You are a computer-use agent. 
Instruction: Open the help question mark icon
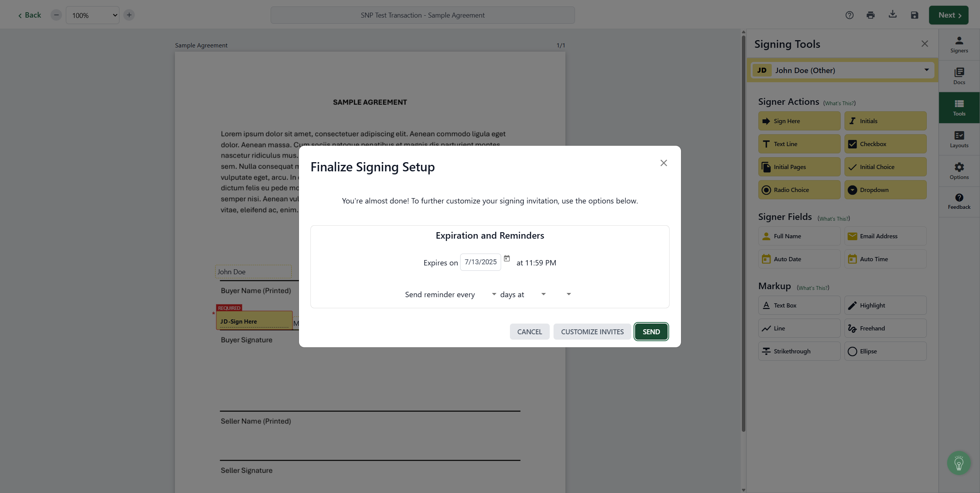click(x=849, y=15)
